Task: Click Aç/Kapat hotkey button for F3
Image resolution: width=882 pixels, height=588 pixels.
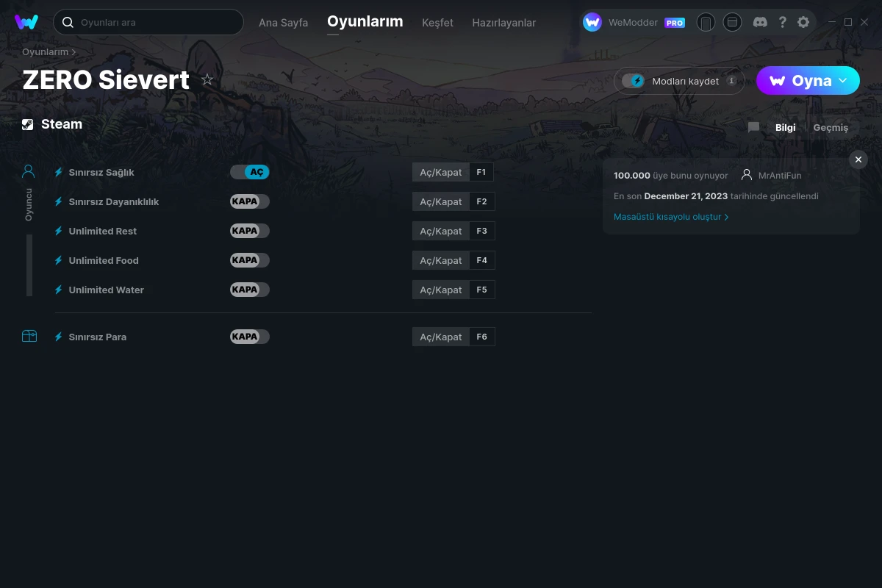Action: (x=441, y=231)
